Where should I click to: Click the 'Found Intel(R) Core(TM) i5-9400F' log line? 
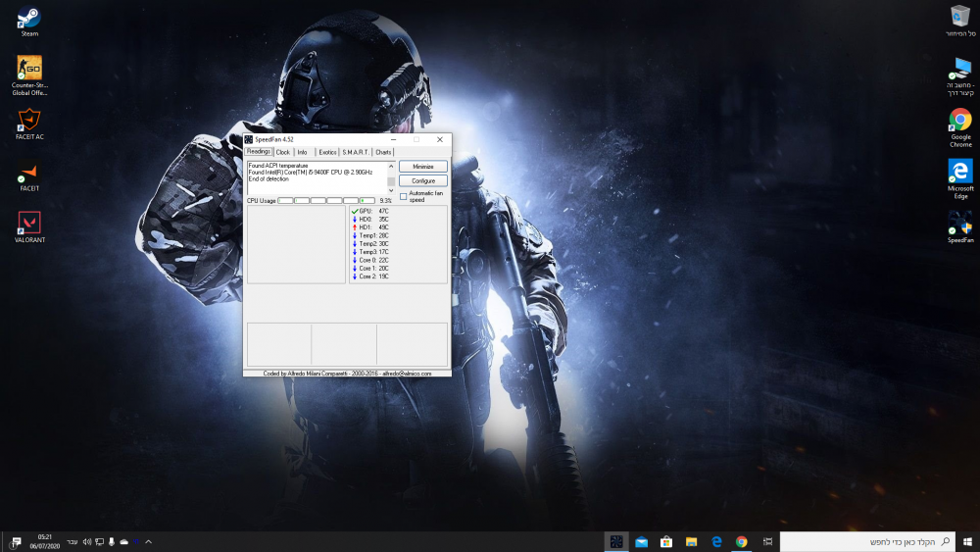click(310, 172)
